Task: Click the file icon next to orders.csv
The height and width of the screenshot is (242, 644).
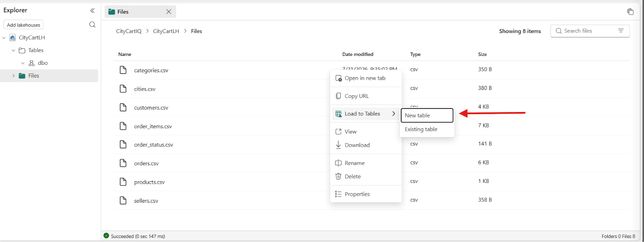Action: click(x=124, y=163)
